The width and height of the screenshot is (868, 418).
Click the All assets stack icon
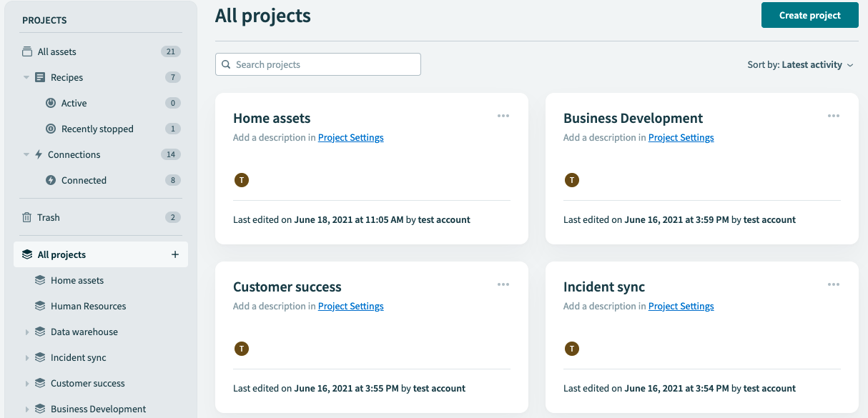coord(27,51)
